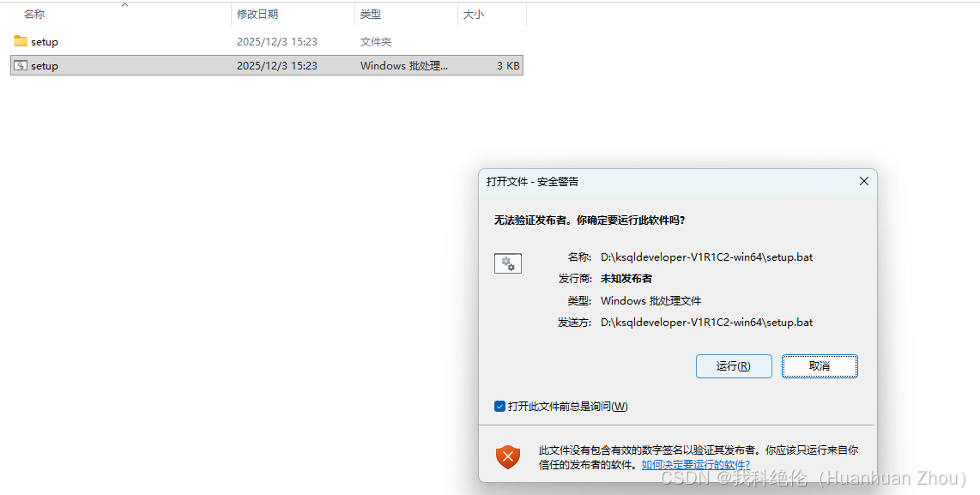Screen dimensions: 980x495
Task: Click the 取消 button
Action: coord(820,366)
